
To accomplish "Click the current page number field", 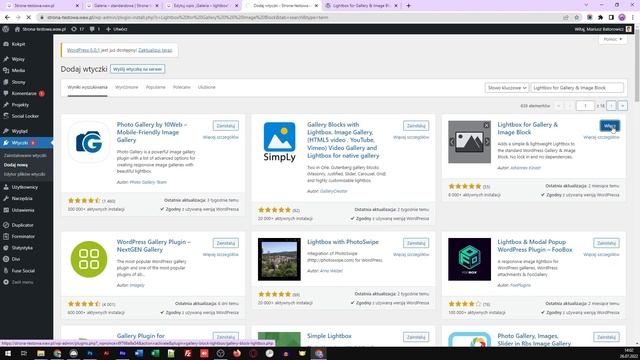I will pos(585,106).
